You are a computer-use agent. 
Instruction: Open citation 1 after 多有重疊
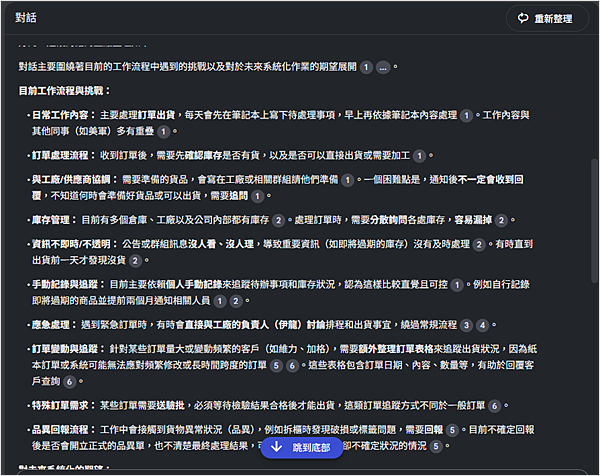[x=163, y=132]
